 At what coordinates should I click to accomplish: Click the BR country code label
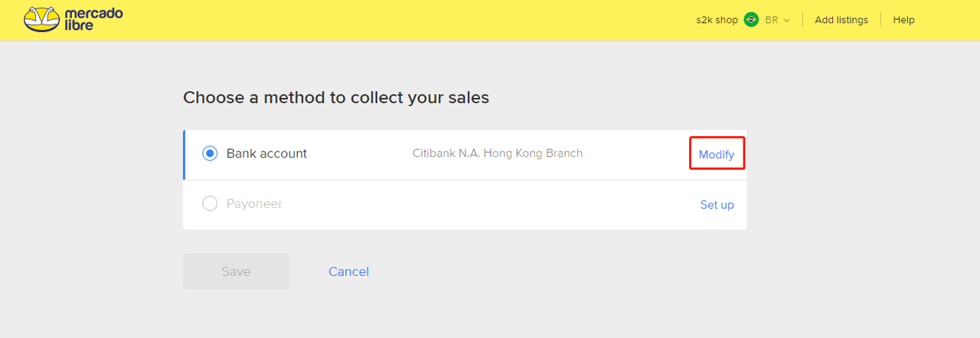771,20
